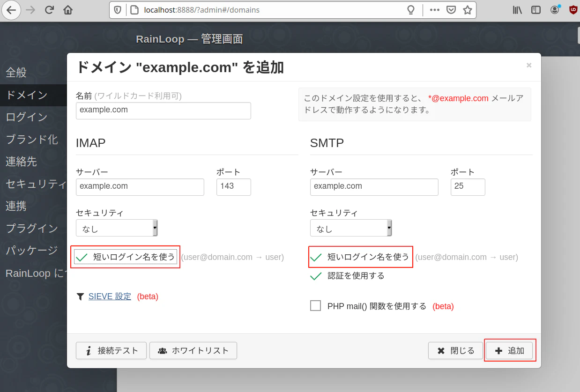
Task: Disable SMTP 短いログイン名を使う checkbox
Action: pos(360,257)
